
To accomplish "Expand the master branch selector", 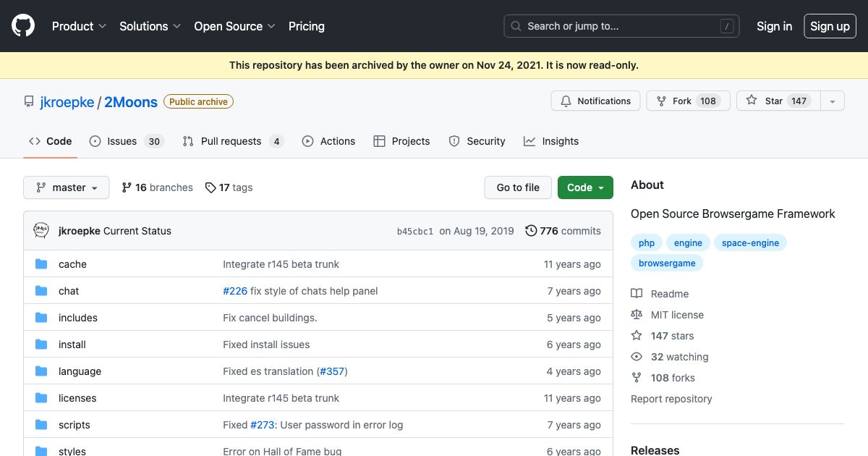I will [x=66, y=187].
